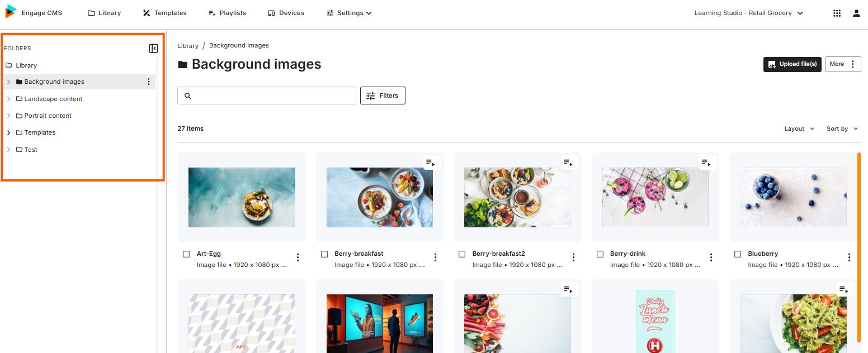Select the Berry-breakfast checkbox
868x353 pixels.
(324, 254)
